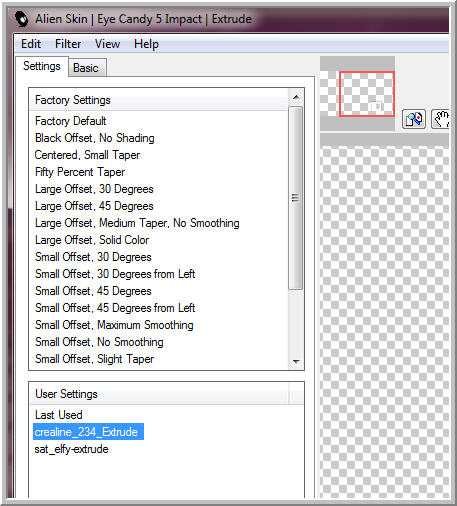Choose Small Offset, Maximum Smoothing preset
The image size is (457, 506).
click(x=114, y=325)
